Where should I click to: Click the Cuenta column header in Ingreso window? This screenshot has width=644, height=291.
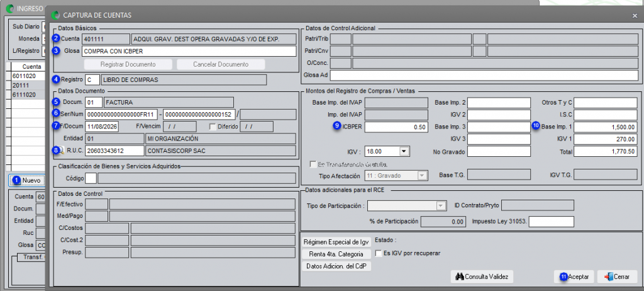point(29,66)
